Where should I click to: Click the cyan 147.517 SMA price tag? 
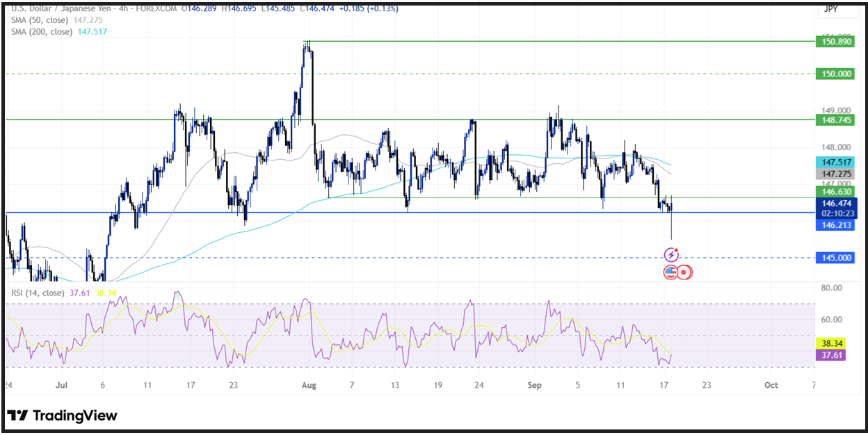[x=835, y=162]
